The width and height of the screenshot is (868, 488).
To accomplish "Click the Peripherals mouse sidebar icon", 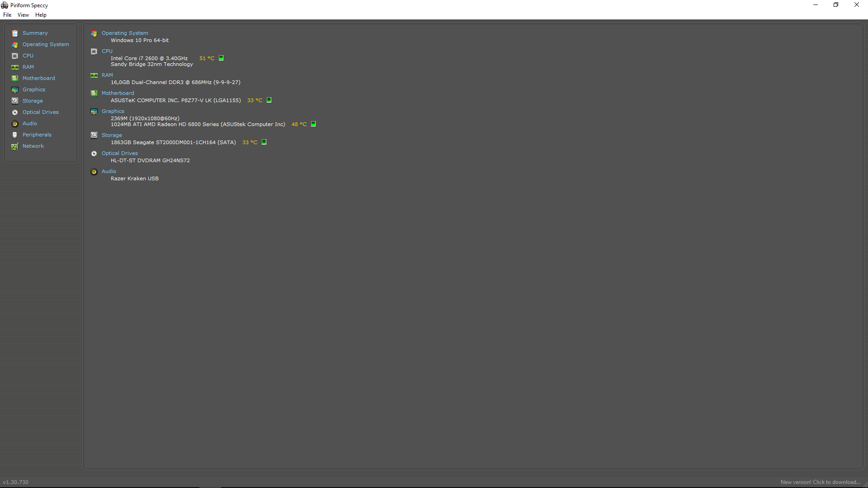I will coord(15,135).
